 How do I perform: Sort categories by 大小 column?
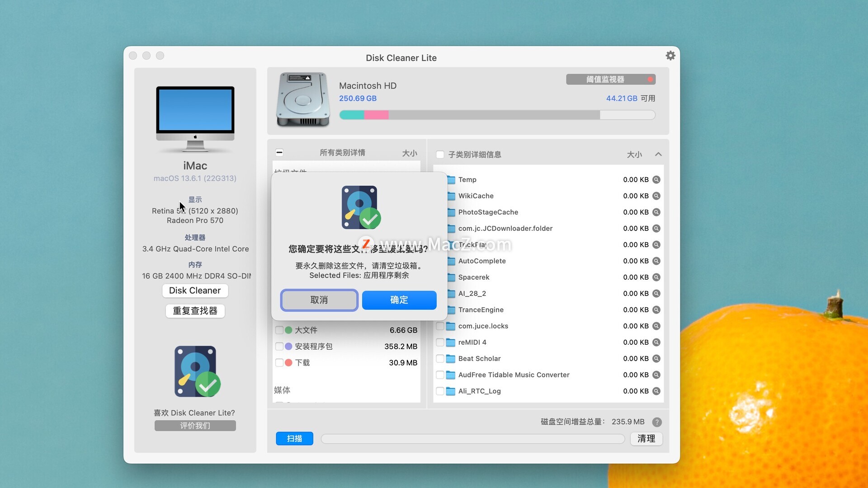click(x=410, y=153)
